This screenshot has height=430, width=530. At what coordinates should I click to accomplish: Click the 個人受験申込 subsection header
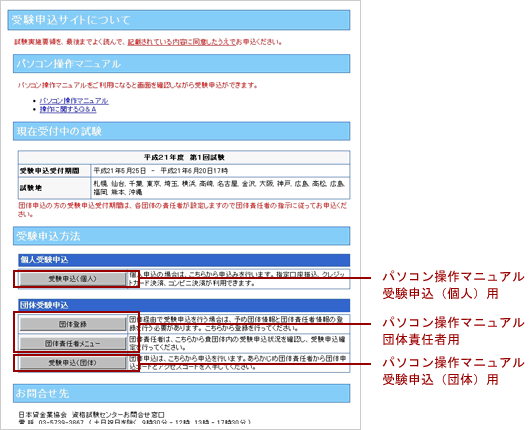coord(184,260)
